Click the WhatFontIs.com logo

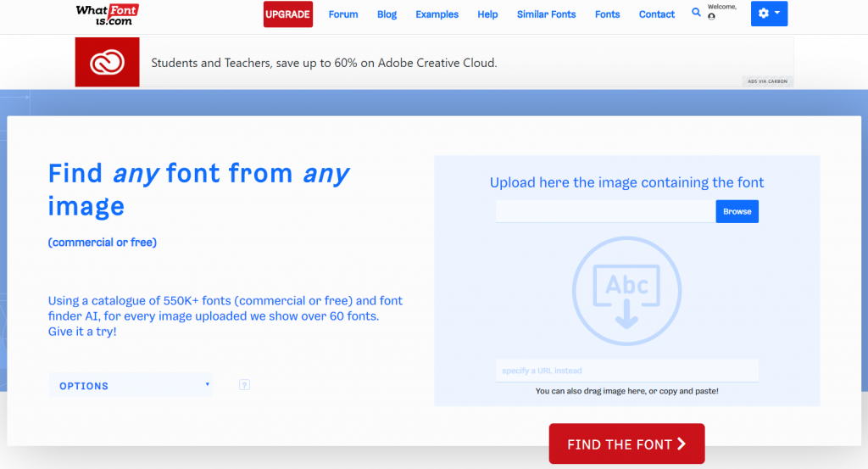point(107,14)
